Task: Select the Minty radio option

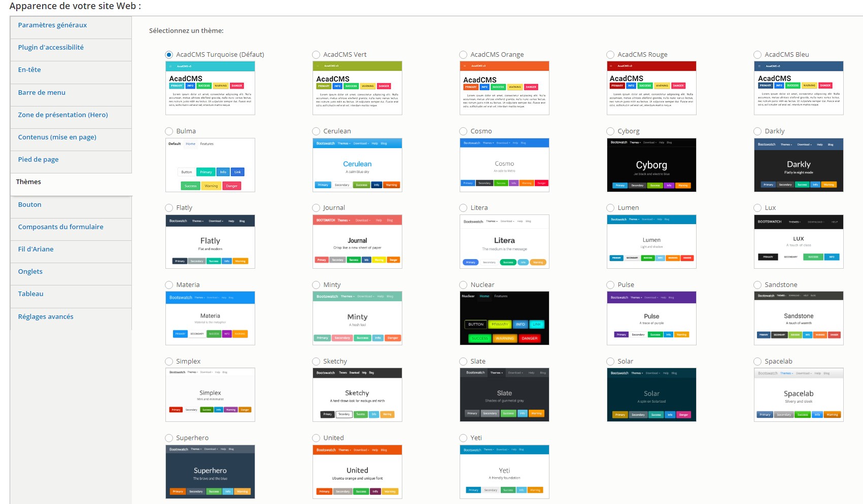Action: [316, 285]
